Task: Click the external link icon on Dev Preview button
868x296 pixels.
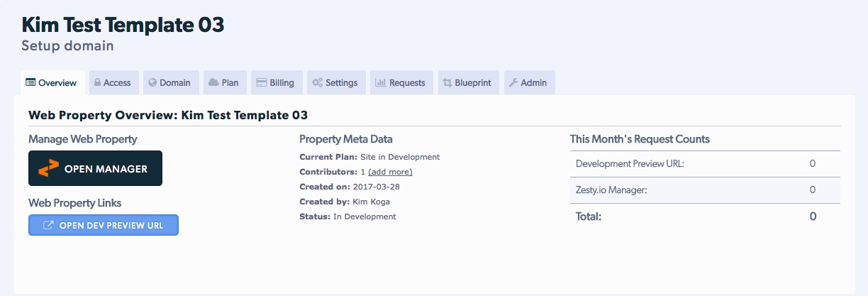Action: [48, 226]
